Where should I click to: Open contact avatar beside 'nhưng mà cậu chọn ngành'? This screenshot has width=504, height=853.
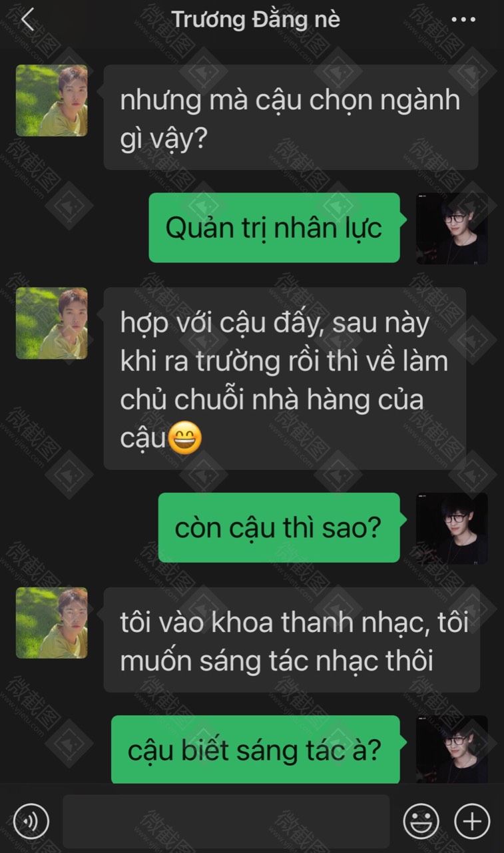(51, 101)
